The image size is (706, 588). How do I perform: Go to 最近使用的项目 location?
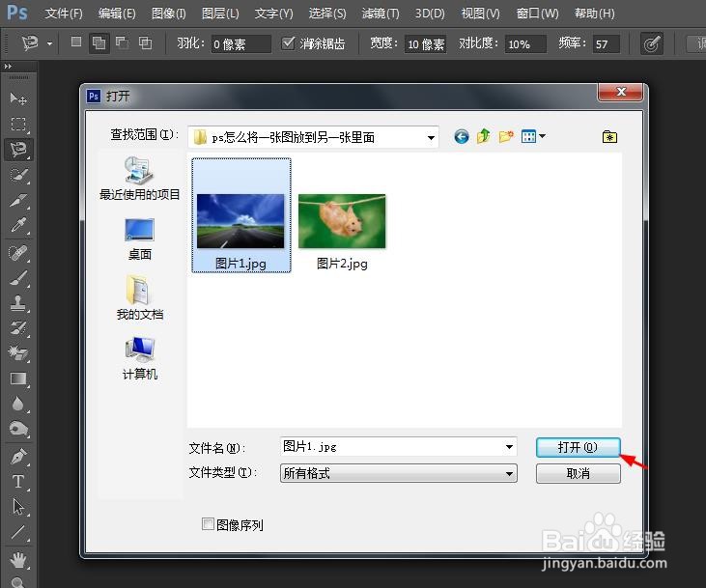[140, 179]
